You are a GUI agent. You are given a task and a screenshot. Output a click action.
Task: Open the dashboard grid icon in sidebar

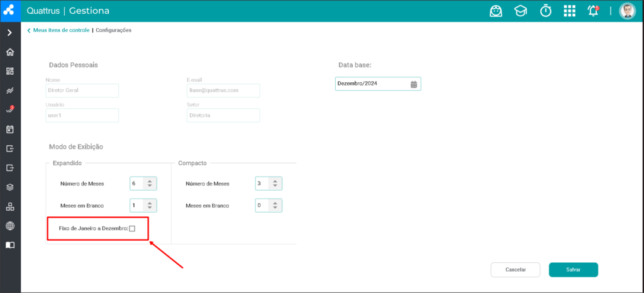click(10, 72)
